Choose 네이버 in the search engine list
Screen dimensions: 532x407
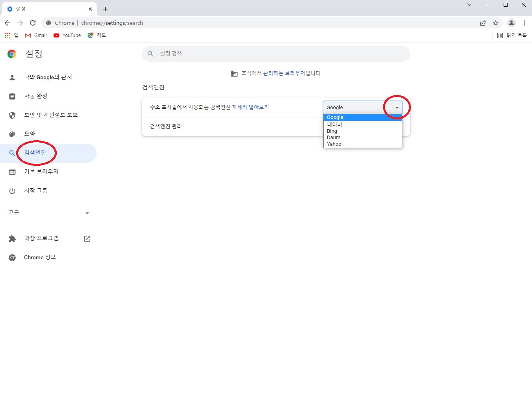click(x=363, y=124)
